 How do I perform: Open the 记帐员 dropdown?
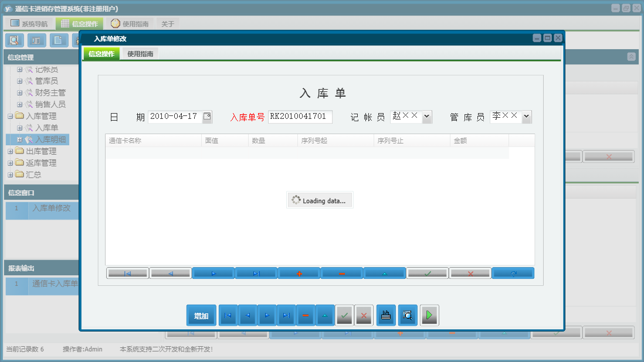coord(427,117)
